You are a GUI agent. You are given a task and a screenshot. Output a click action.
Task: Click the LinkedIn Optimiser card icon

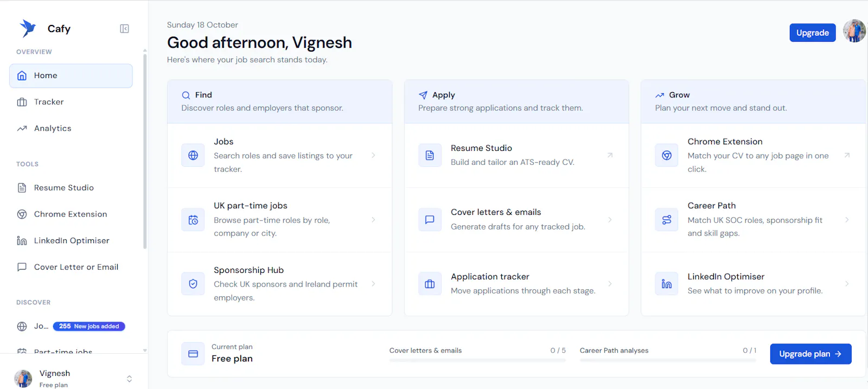tap(667, 284)
